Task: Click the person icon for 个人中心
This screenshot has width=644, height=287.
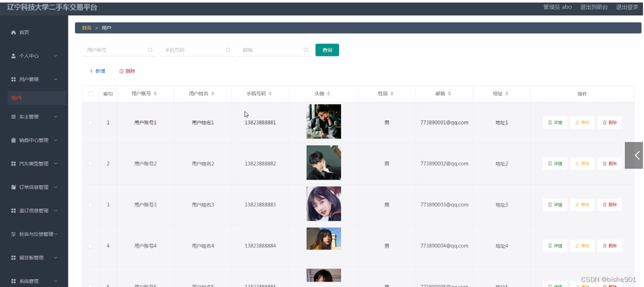Action: 14,56
